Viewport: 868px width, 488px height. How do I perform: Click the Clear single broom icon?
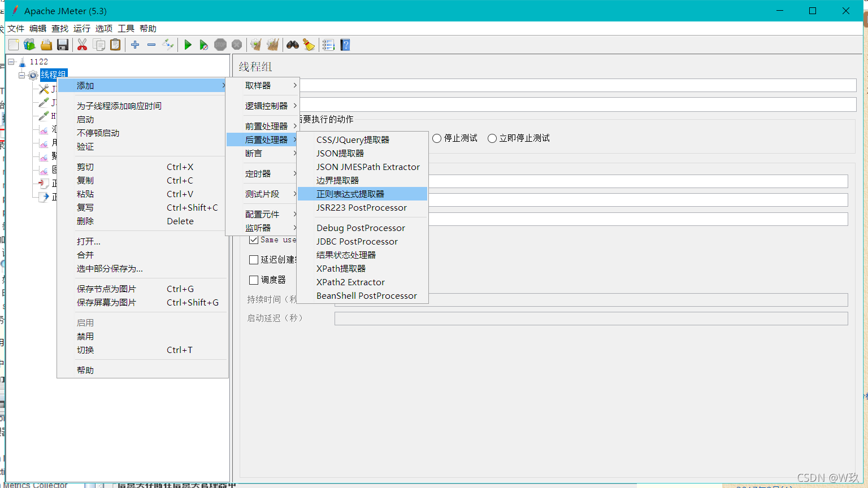click(256, 45)
